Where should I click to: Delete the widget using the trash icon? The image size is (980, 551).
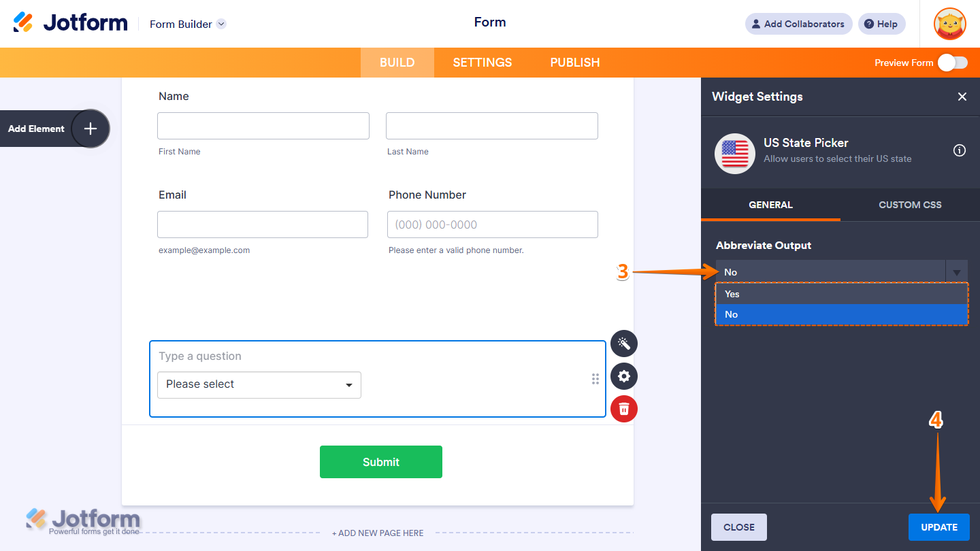[623, 409]
